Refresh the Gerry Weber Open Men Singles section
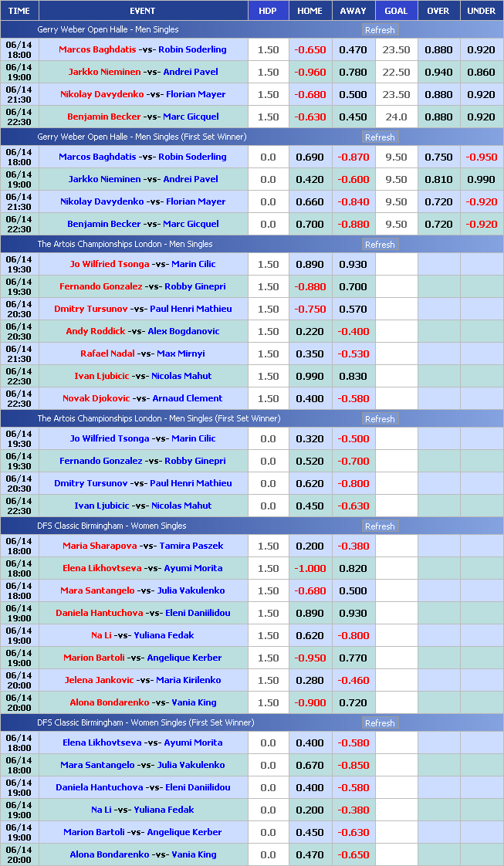 tap(379, 30)
